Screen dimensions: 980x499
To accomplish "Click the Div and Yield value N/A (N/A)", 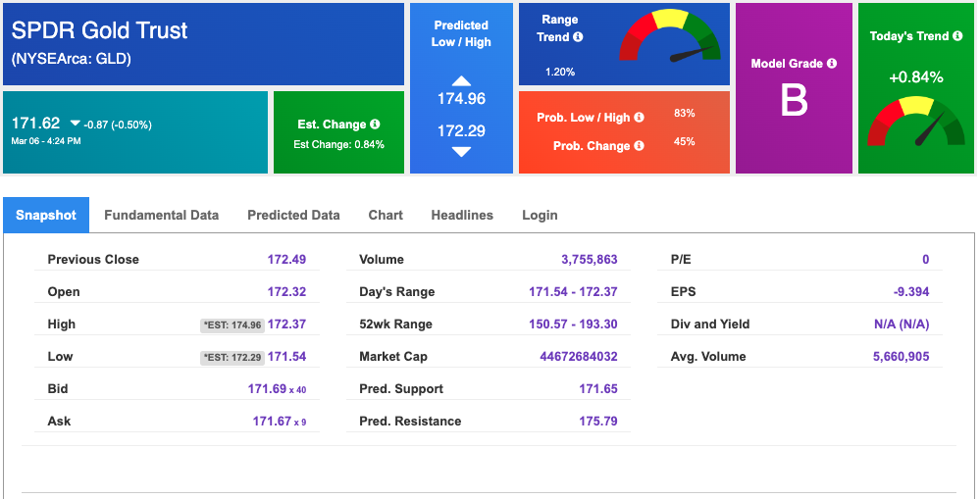I will [902, 324].
